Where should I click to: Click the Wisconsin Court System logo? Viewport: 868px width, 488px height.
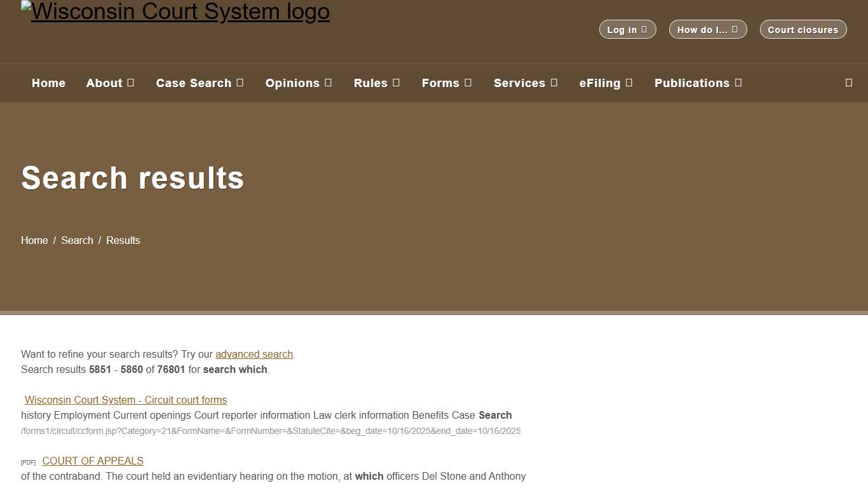click(175, 11)
